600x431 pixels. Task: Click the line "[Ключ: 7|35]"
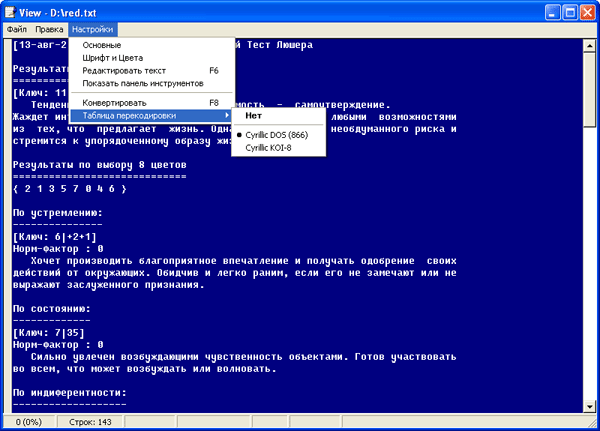49,333
